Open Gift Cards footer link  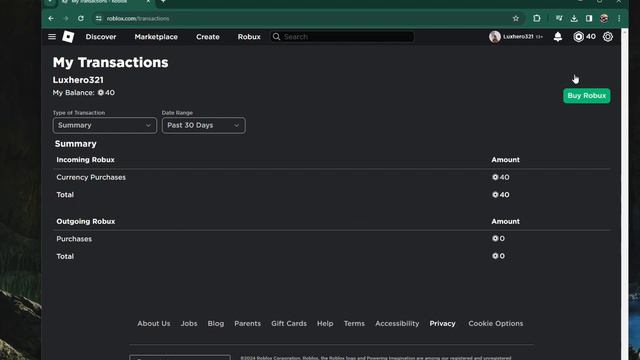[289, 323]
